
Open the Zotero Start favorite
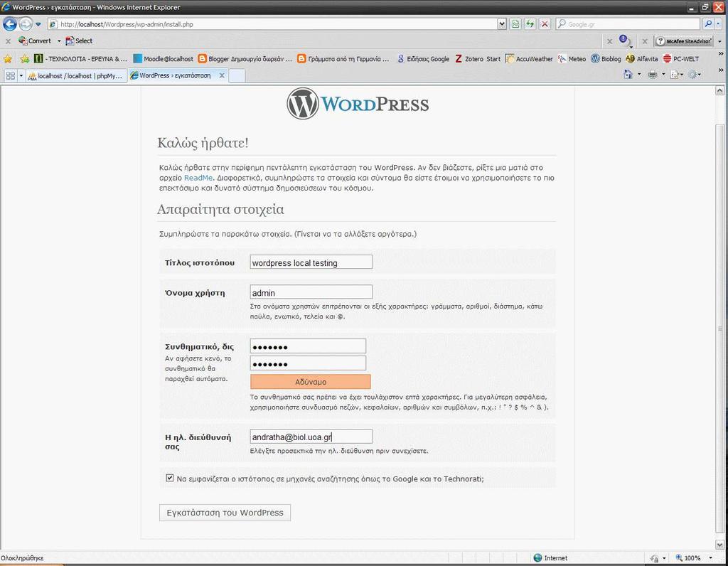[478, 59]
